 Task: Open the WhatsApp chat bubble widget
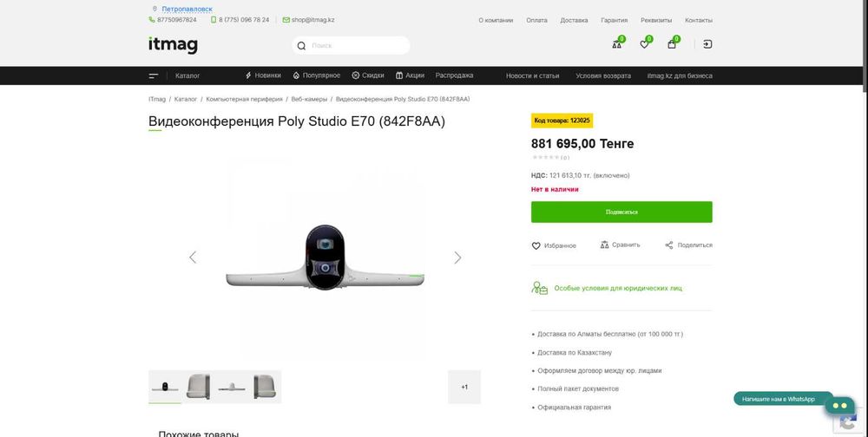[839, 406]
